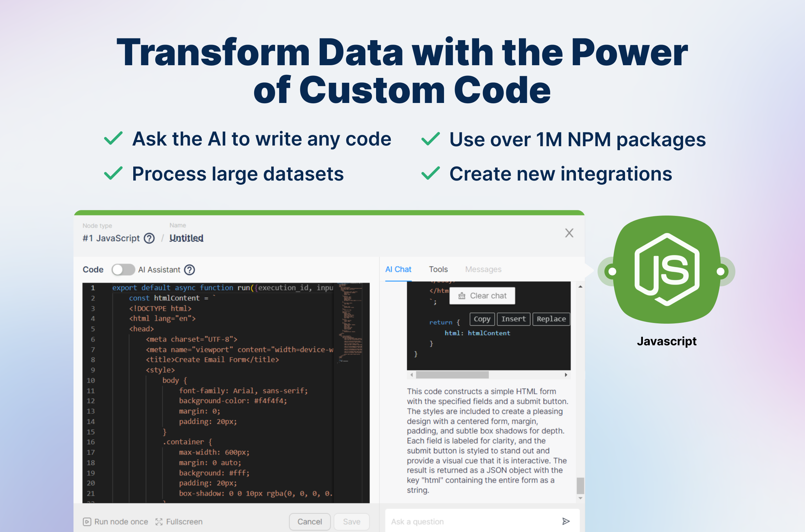805x532 pixels.
Task: Click the Node.js JavaScript logo
Action: [x=666, y=270]
